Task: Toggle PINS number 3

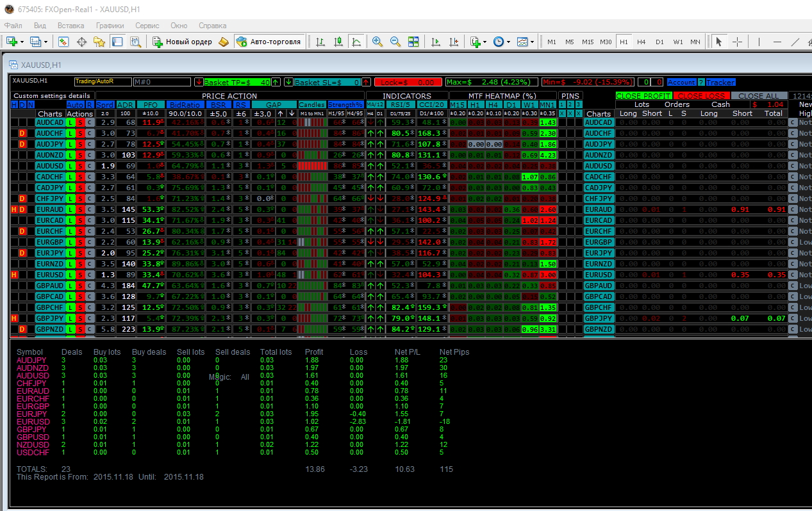Action: tap(578, 104)
